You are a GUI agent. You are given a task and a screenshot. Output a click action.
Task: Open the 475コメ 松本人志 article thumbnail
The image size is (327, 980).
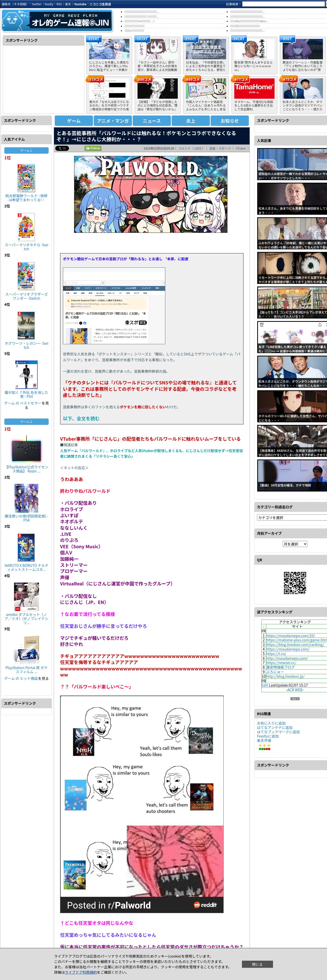point(302,88)
